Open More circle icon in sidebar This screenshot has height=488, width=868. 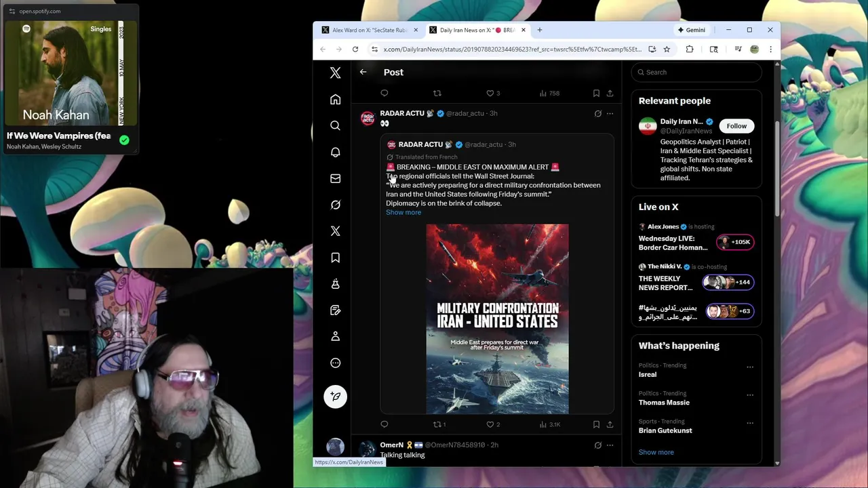point(335,363)
